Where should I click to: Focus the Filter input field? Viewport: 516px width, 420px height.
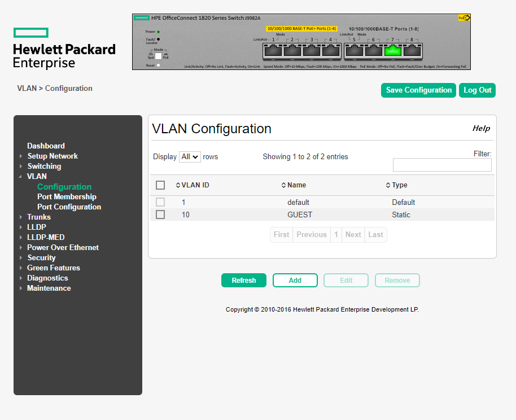pos(442,165)
